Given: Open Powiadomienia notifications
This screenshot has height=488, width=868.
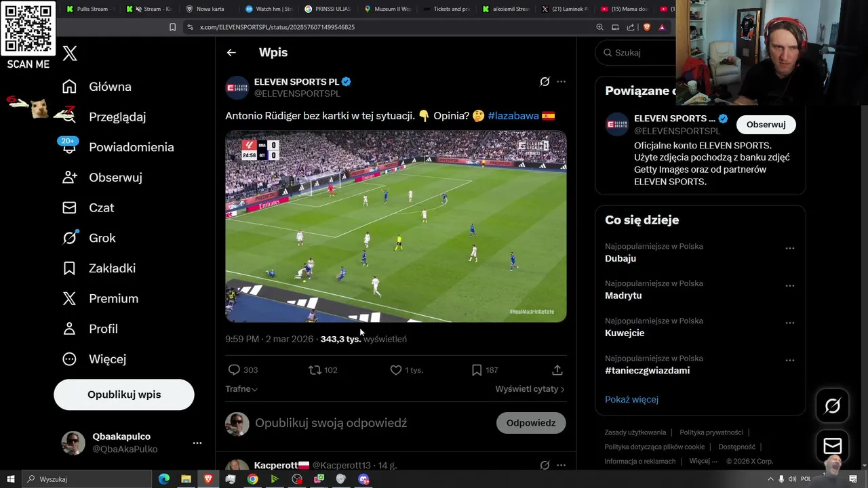Looking at the screenshot, I should (x=117, y=147).
